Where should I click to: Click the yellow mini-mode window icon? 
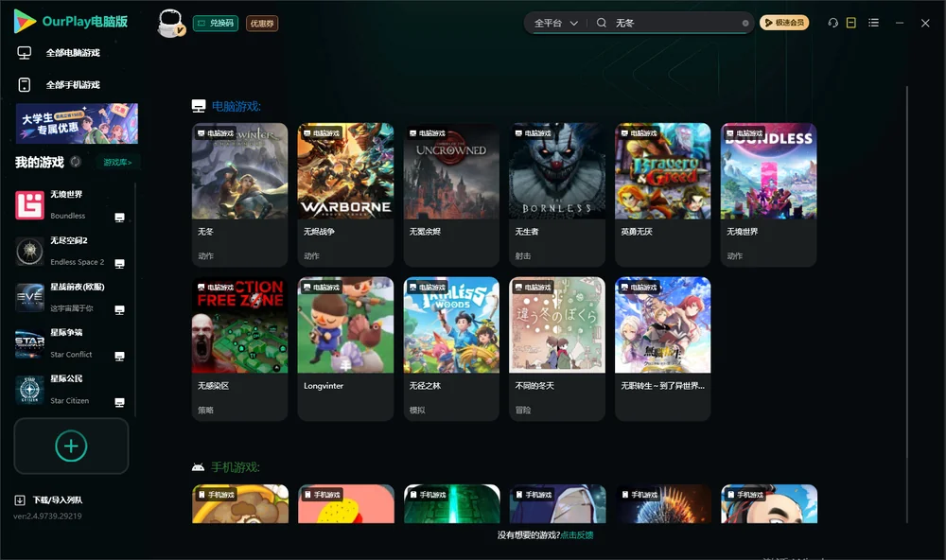click(x=851, y=23)
